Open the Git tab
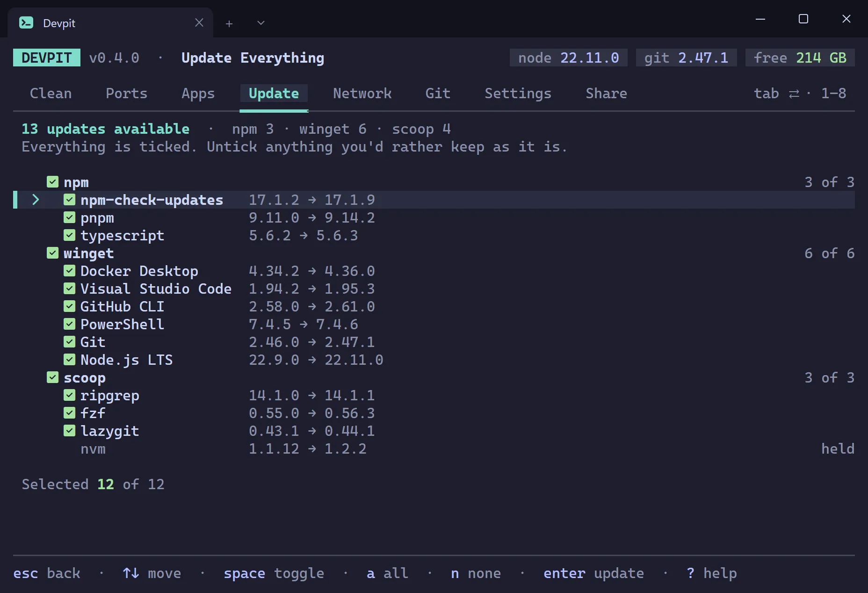The image size is (868, 593). (438, 94)
